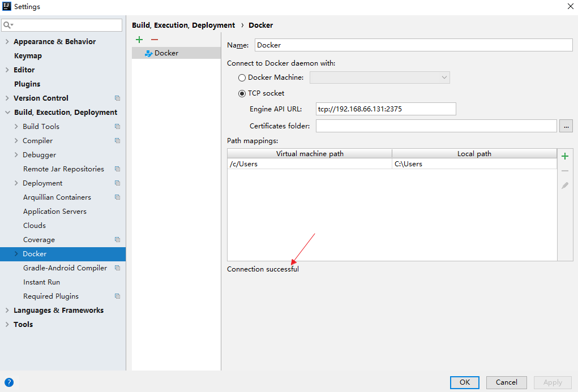Expand Languages & Frameworks section

pyautogui.click(x=7, y=310)
